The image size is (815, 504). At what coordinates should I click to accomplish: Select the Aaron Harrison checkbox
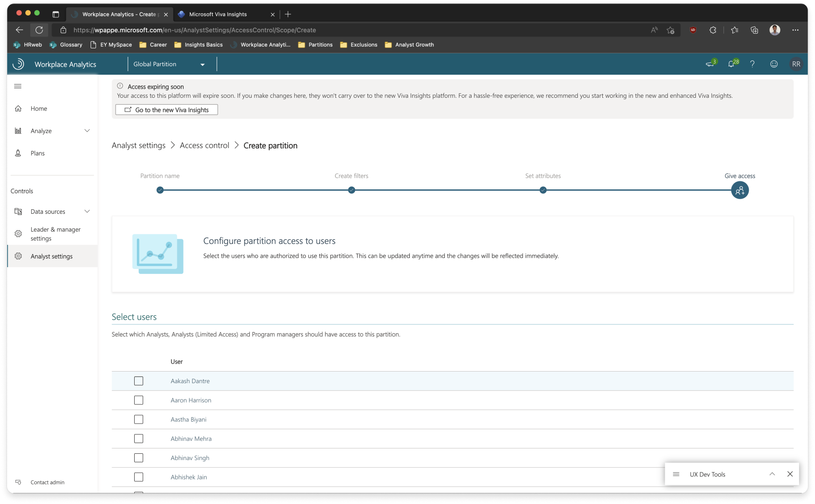coord(139,400)
